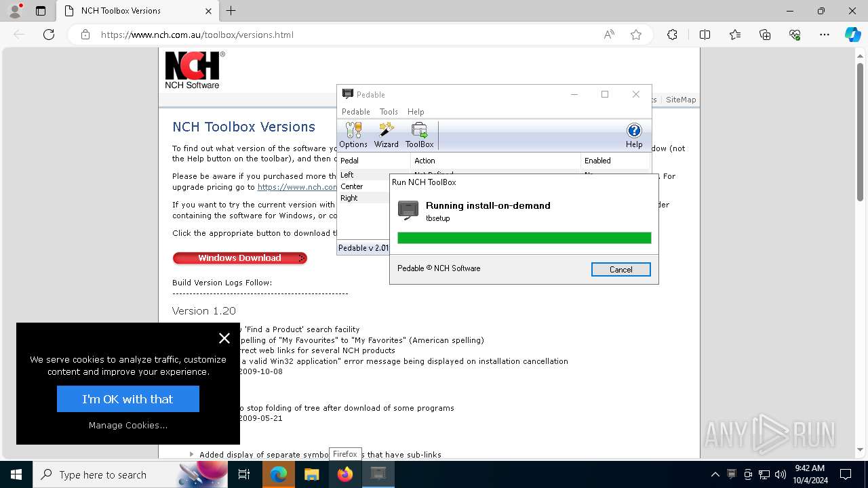View site information lock icon
Viewport: 868px width, 488px height.
pyautogui.click(x=85, y=35)
